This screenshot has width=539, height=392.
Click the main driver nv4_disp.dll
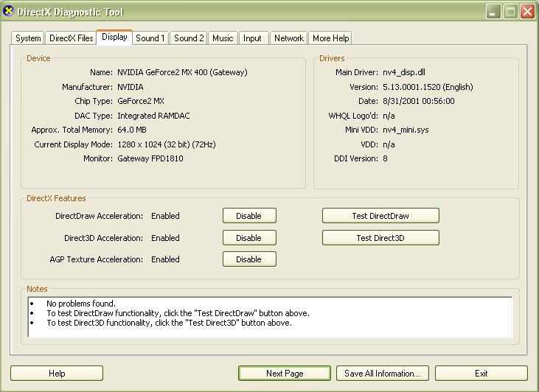[x=404, y=72]
